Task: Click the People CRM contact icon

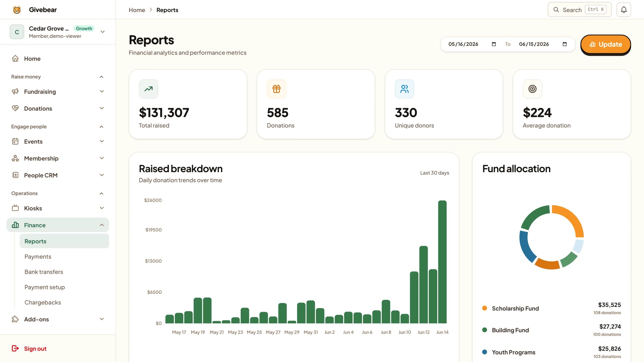Action: click(15, 175)
